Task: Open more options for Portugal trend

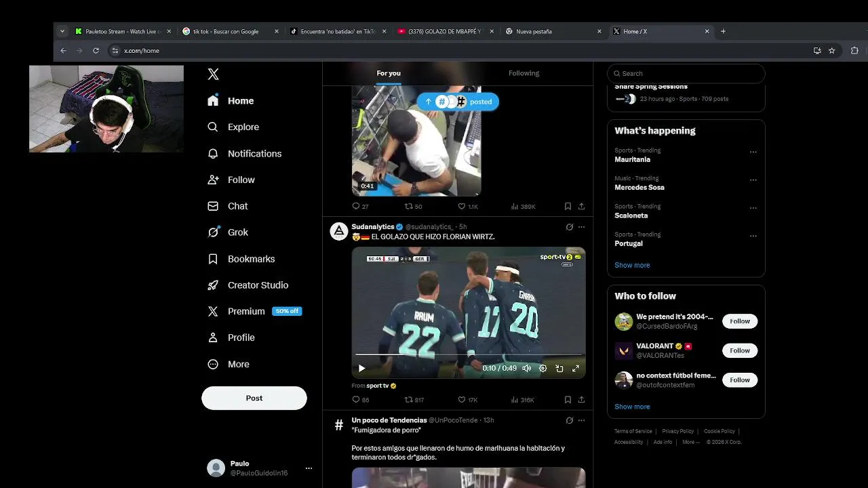Action: click(753, 237)
